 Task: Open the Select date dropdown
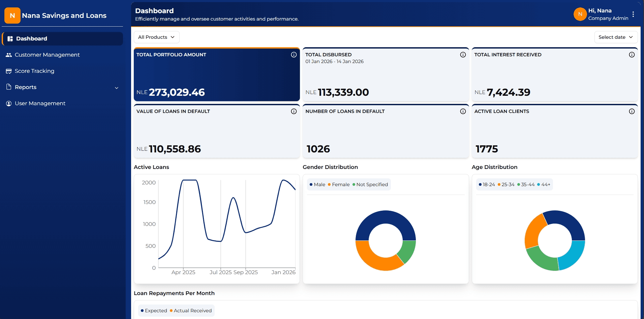[x=615, y=37]
